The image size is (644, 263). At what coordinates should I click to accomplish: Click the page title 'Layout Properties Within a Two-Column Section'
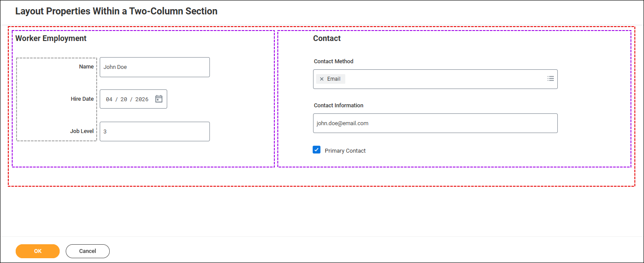point(116,11)
